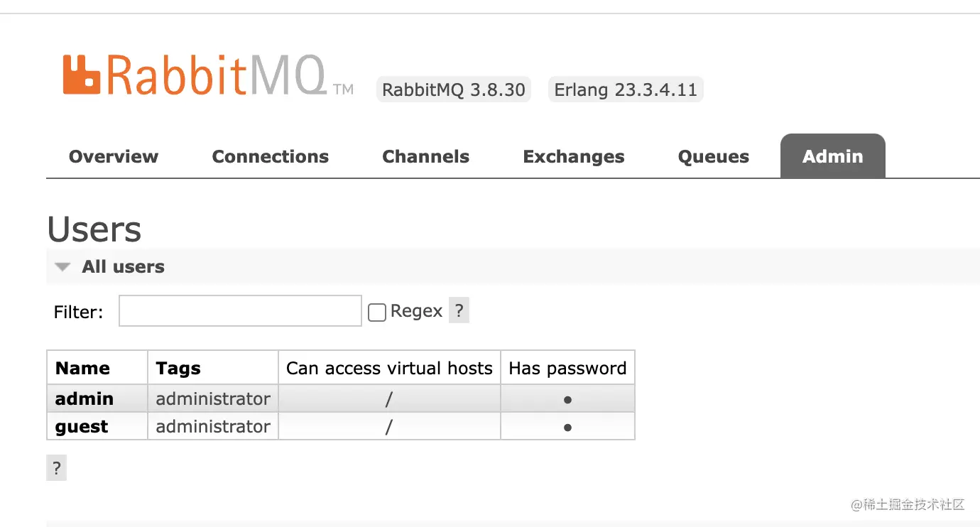Sort users by Tags column

pos(178,368)
